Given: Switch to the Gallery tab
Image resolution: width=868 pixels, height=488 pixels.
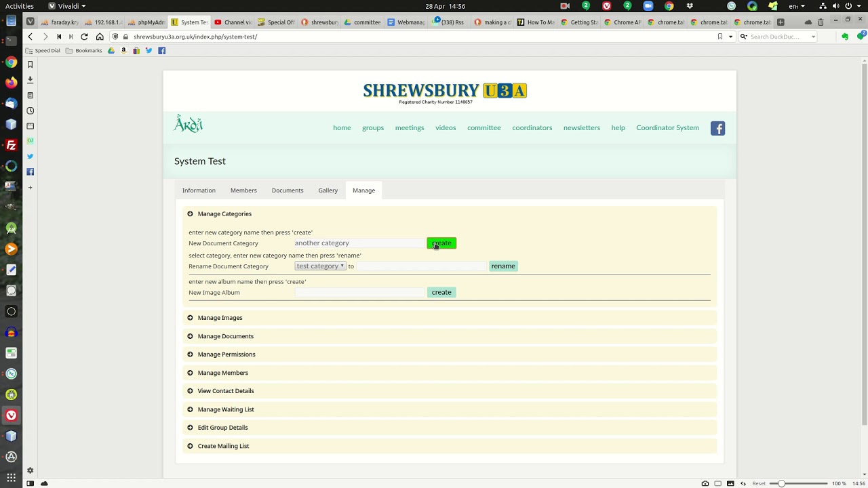Looking at the screenshot, I should pyautogui.click(x=328, y=190).
